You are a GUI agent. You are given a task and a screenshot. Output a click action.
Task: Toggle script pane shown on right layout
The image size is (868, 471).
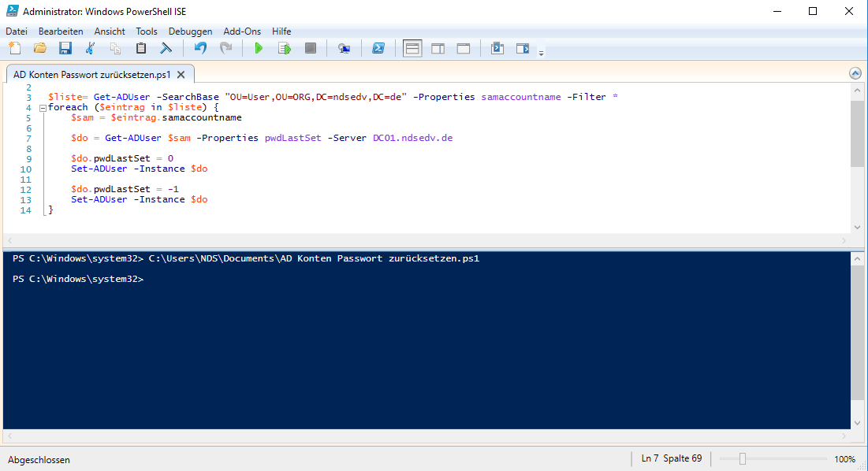point(438,49)
